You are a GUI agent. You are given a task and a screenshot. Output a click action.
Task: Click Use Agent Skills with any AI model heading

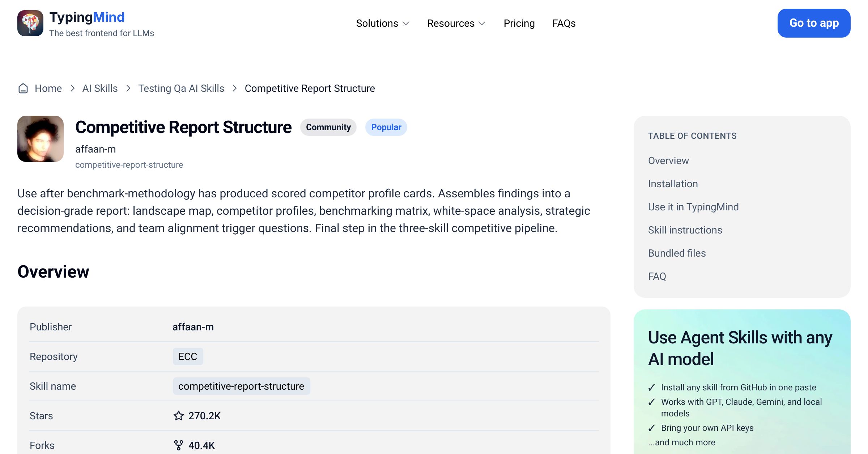(x=740, y=348)
